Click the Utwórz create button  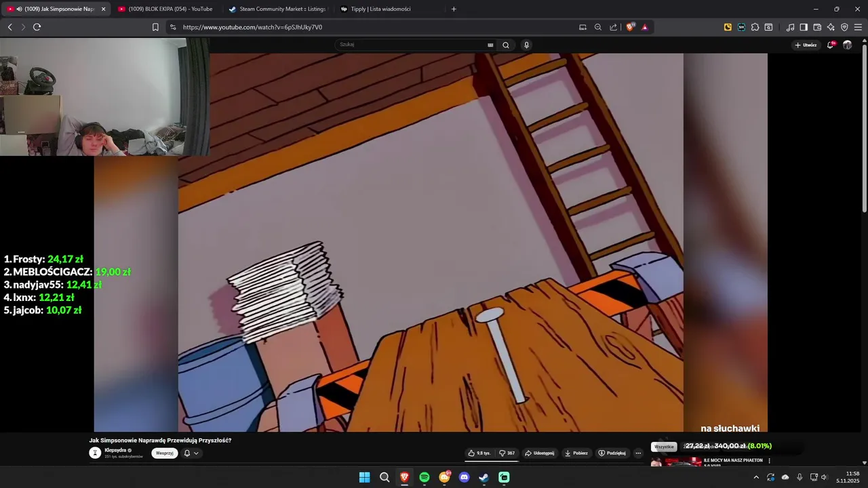806,45
